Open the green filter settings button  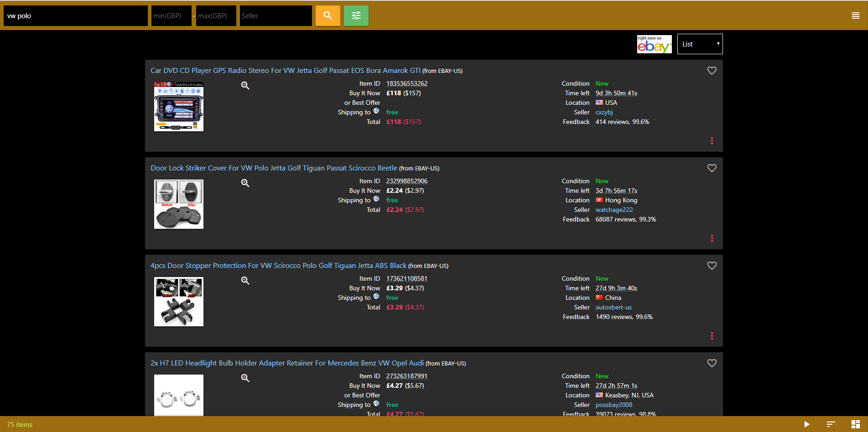(x=356, y=15)
